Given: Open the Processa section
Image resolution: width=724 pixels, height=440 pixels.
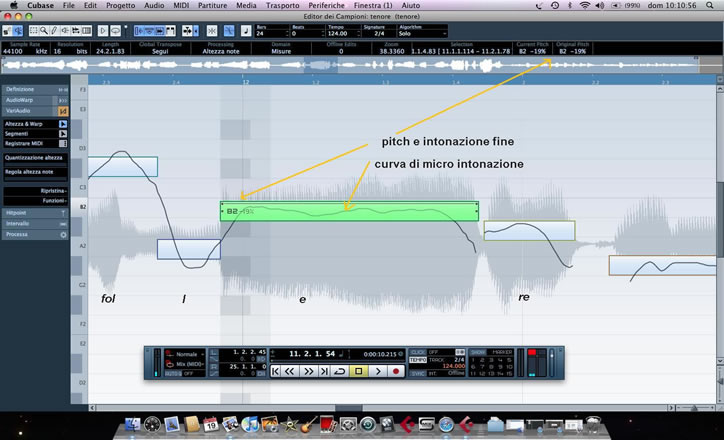Looking at the screenshot, I should coord(35,235).
